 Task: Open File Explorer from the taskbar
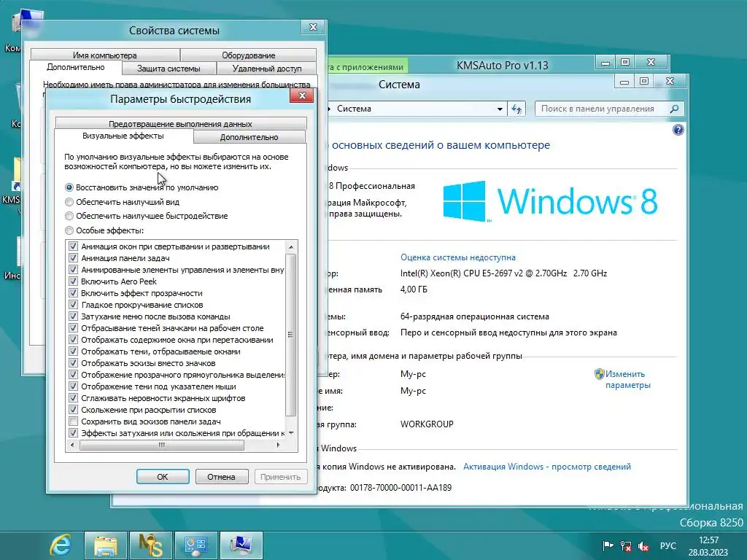105,545
